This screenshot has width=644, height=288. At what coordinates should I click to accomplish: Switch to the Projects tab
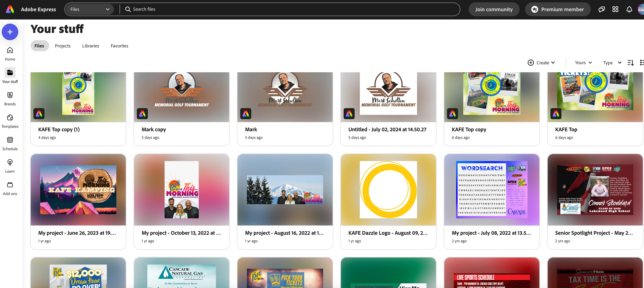click(x=63, y=46)
